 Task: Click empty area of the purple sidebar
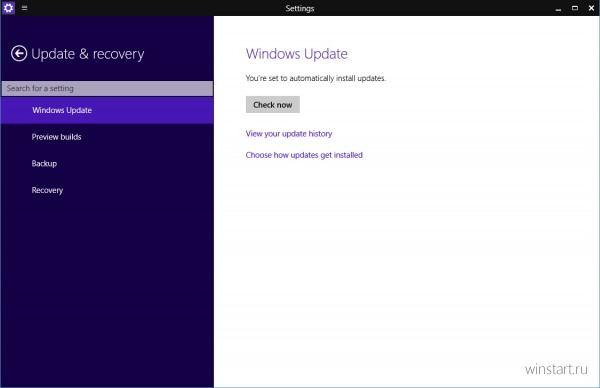(107, 291)
